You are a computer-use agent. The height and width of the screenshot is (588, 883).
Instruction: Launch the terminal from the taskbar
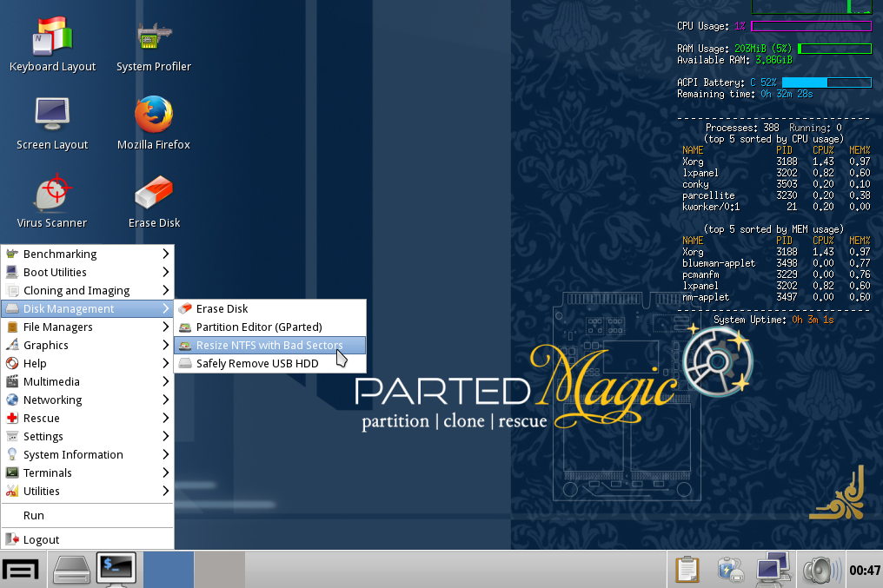(x=116, y=569)
